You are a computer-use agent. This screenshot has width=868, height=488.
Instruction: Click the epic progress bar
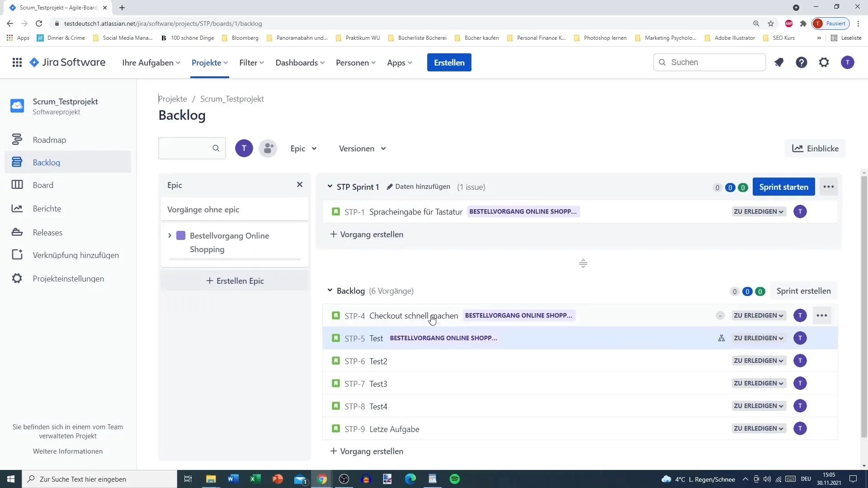click(x=235, y=259)
